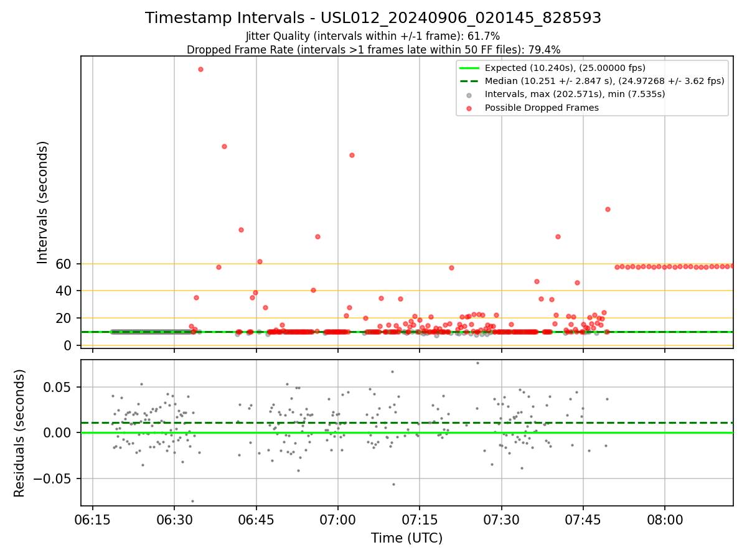Screen dimensions: 747x560
Task: Click the legend entry 'Possible Dropped Frames'
Action: point(542,108)
